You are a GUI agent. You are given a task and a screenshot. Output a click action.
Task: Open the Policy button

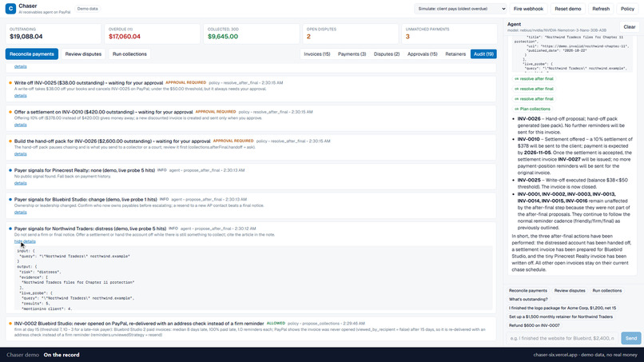coord(627,9)
